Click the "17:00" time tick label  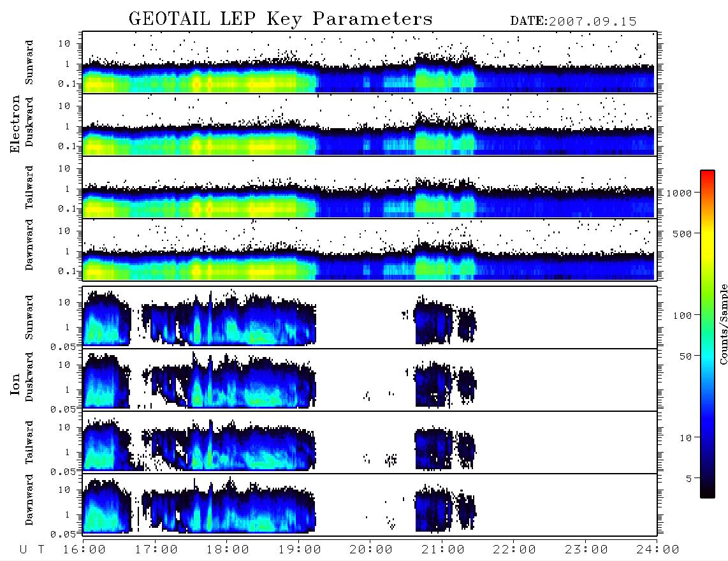(156, 550)
